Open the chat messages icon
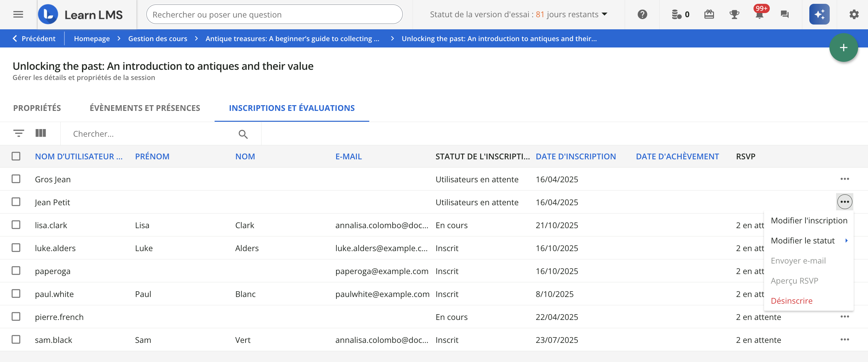 pyautogui.click(x=784, y=14)
